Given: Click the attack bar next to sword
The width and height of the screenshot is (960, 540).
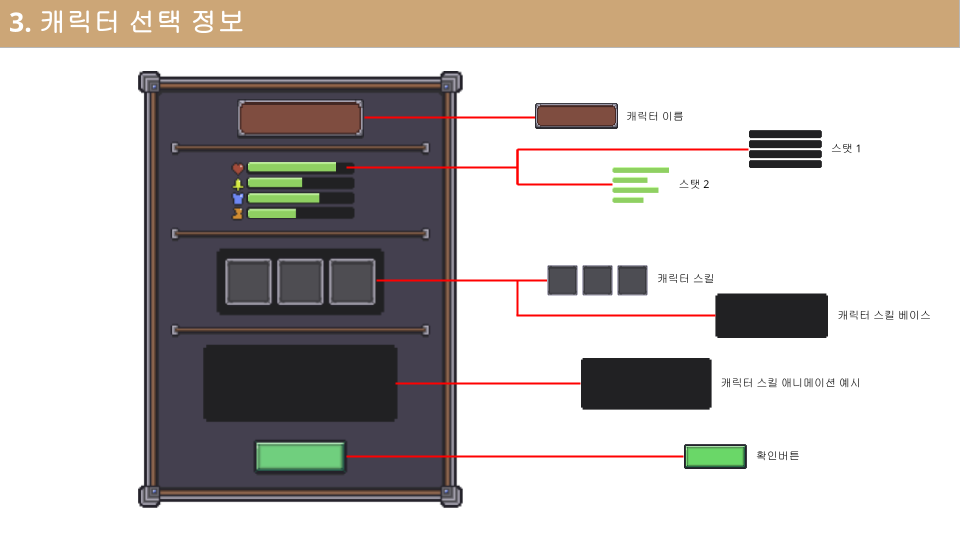Looking at the screenshot, I should [x=300, y=183].
